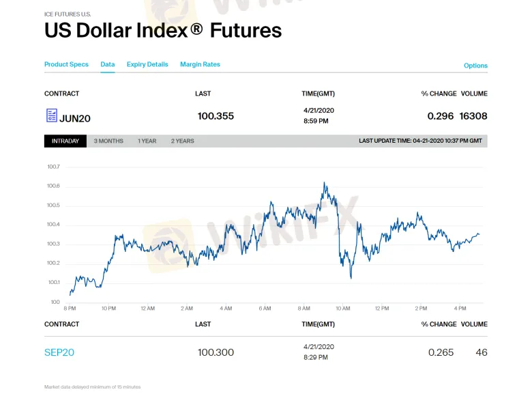The width and height of the screenshot is (532, 394).
Task: Switch chart to 3 MONTHS
Action: (108, 141)
